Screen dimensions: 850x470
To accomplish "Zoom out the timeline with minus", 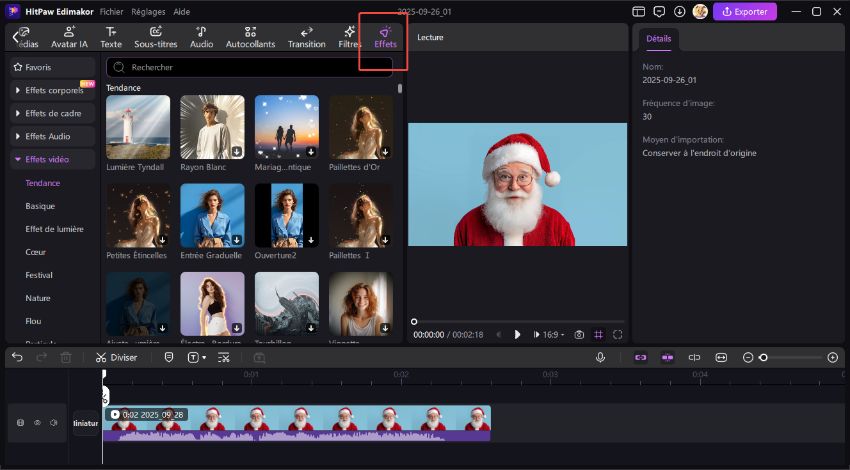I will (748, 358).
